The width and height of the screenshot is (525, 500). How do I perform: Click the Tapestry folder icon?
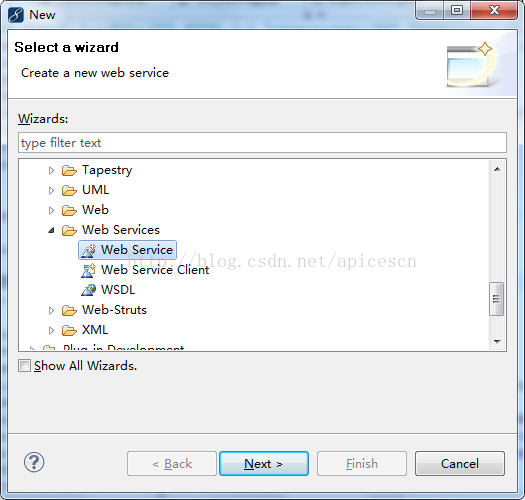click(69, 170)
